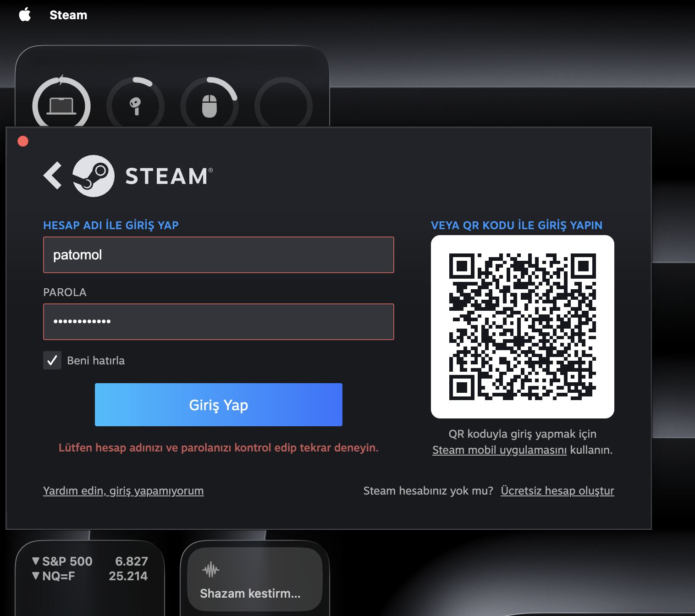Viewport: 695px width, 616px height.
Task: Click the mouse battery icon in widget
Action: click(x=210, y=106)
